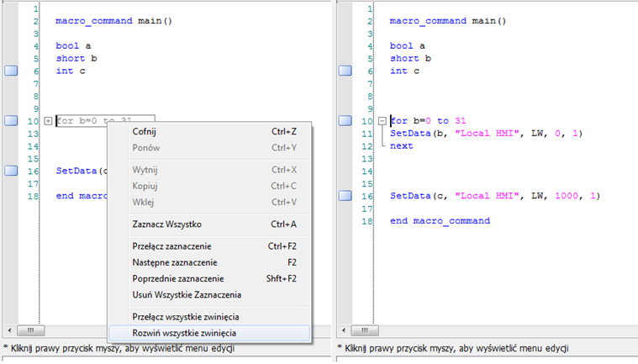Click 'short b' line in left editor
Screen dimensions: 638x364
pyautogui.click(x=76, y=59)
